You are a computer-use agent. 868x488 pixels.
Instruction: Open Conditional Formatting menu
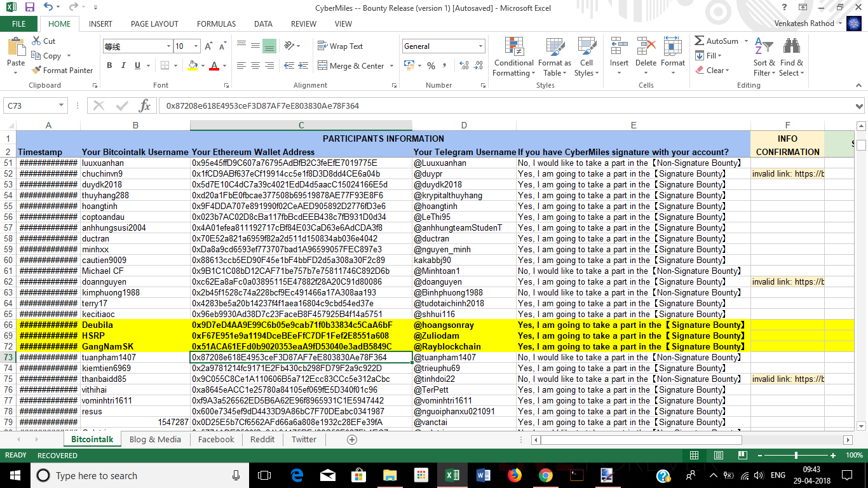click(x=513, y=57)
